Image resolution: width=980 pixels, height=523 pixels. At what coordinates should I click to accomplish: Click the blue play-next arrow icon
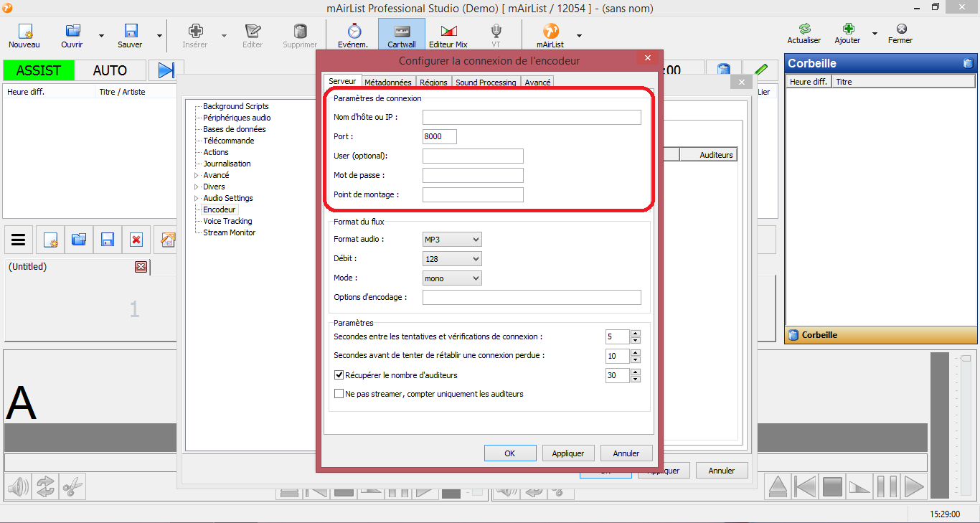[x=166, y=70]
